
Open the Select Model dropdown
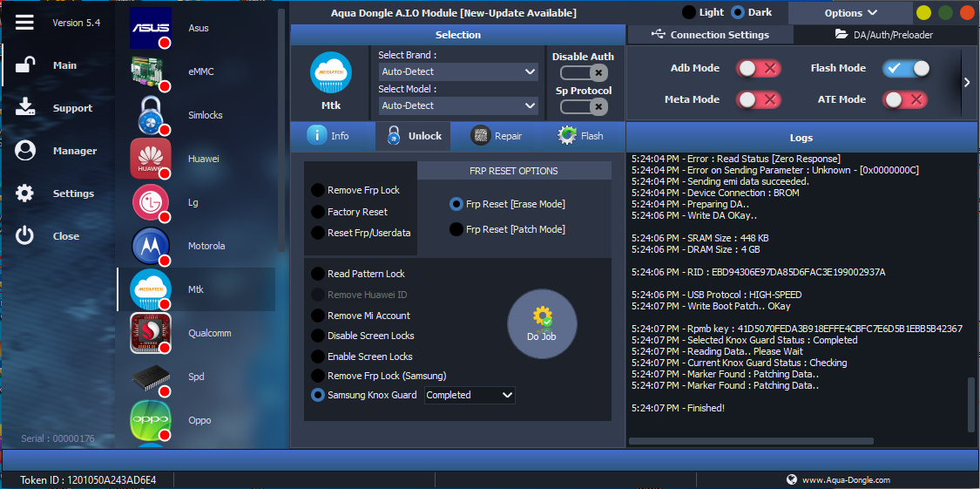[458, 105]
